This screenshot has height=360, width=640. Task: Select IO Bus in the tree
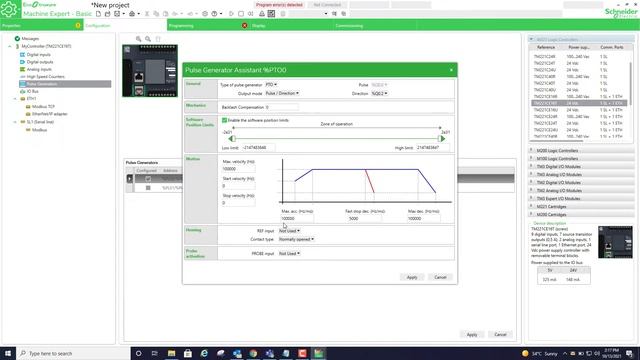click(x=33, y=91)
